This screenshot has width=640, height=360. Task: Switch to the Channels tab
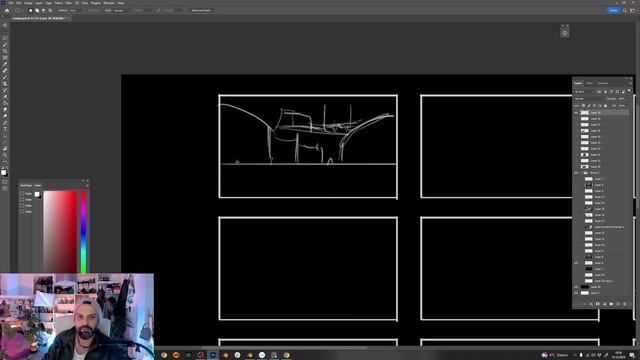(602, 83)
